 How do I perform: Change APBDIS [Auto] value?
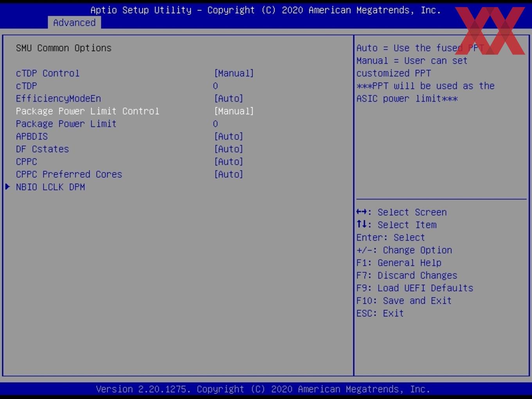point(229,136)
